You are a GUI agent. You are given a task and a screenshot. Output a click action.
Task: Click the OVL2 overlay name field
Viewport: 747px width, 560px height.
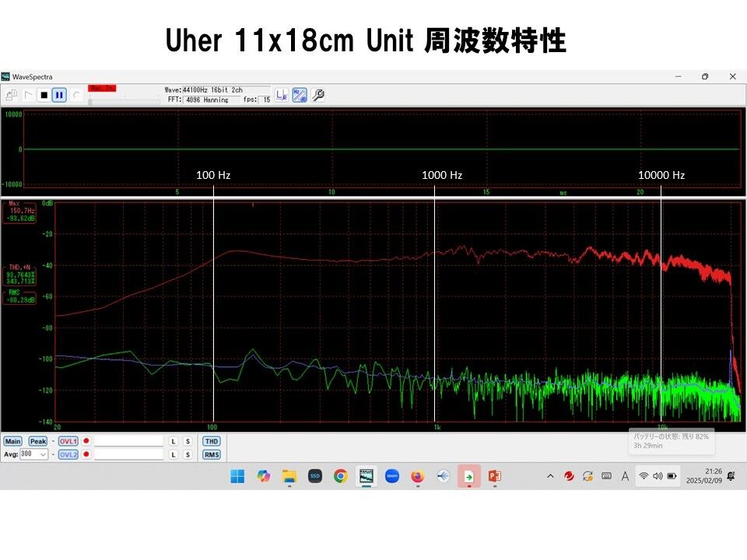128,455
